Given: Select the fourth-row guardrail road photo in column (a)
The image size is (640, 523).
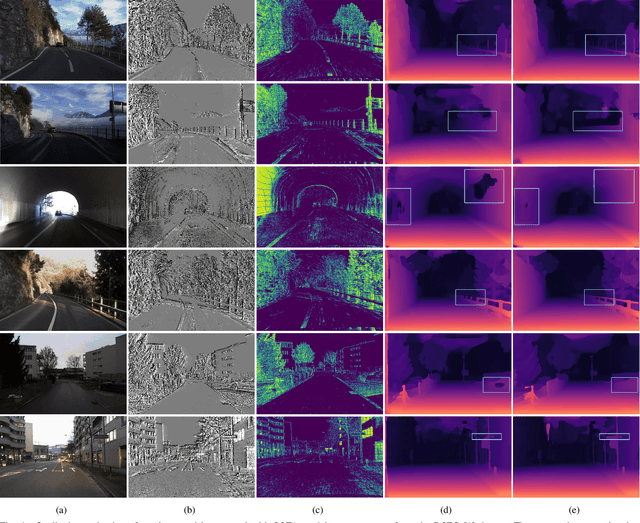Looking at the screenshot, I should (63, 289).
